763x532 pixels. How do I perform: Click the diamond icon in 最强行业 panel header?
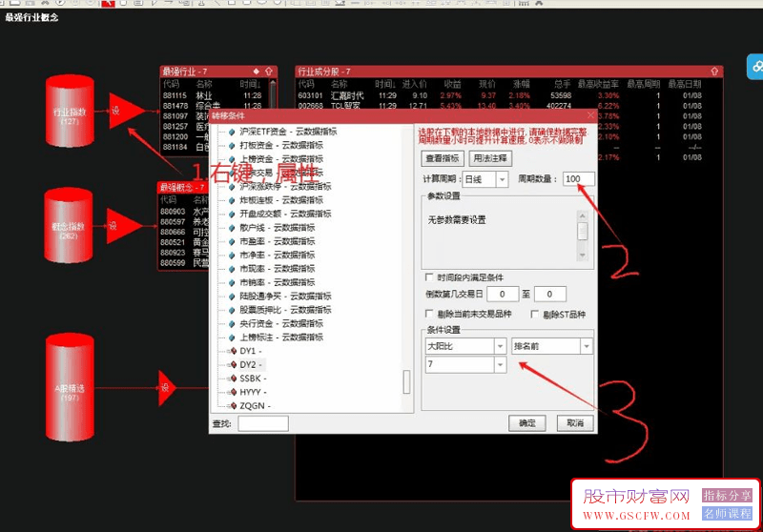pos(256,71)
